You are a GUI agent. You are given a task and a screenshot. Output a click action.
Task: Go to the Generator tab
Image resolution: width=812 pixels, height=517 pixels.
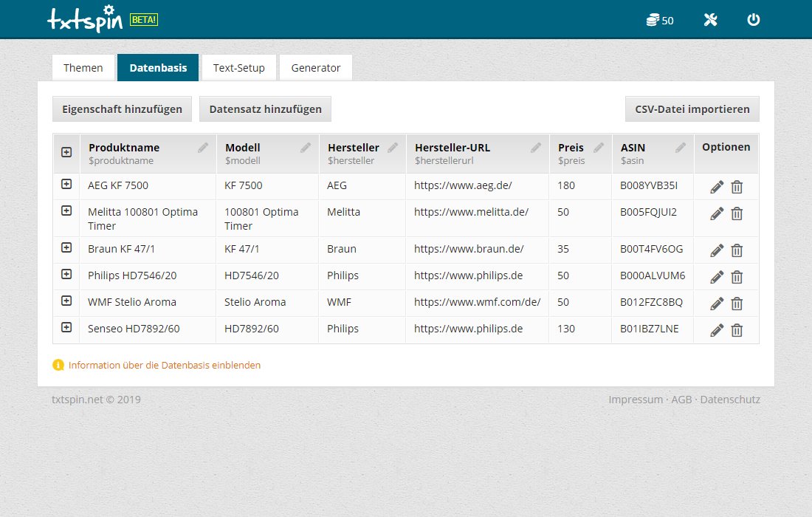pos(316,68)
